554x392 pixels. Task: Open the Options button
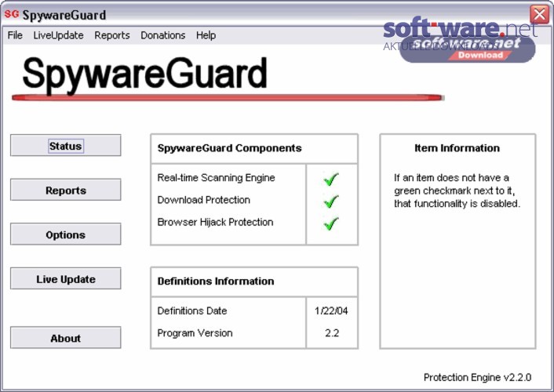coord(65,234)
